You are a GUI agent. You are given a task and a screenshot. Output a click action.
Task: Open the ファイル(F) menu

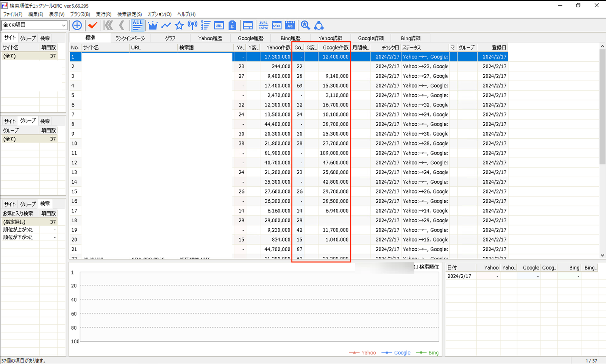[13, 14]
